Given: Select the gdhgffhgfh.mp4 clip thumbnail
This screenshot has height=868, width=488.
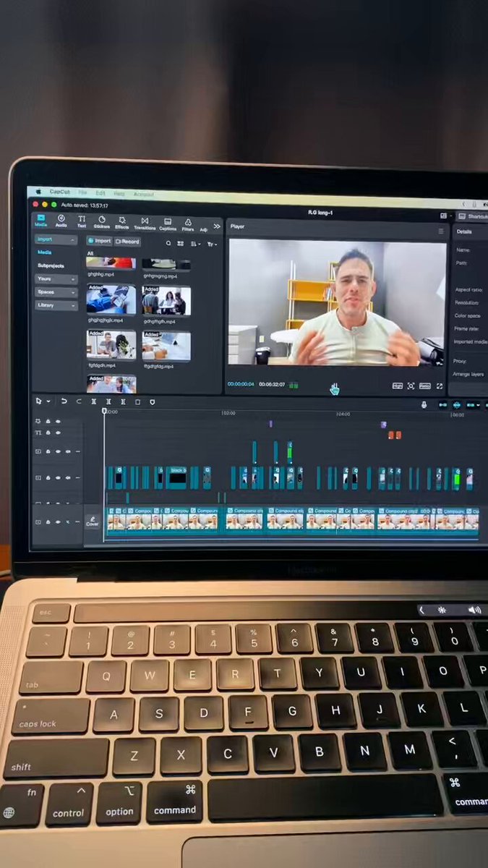Looking at the screenshot, I should tap(166, 301).
